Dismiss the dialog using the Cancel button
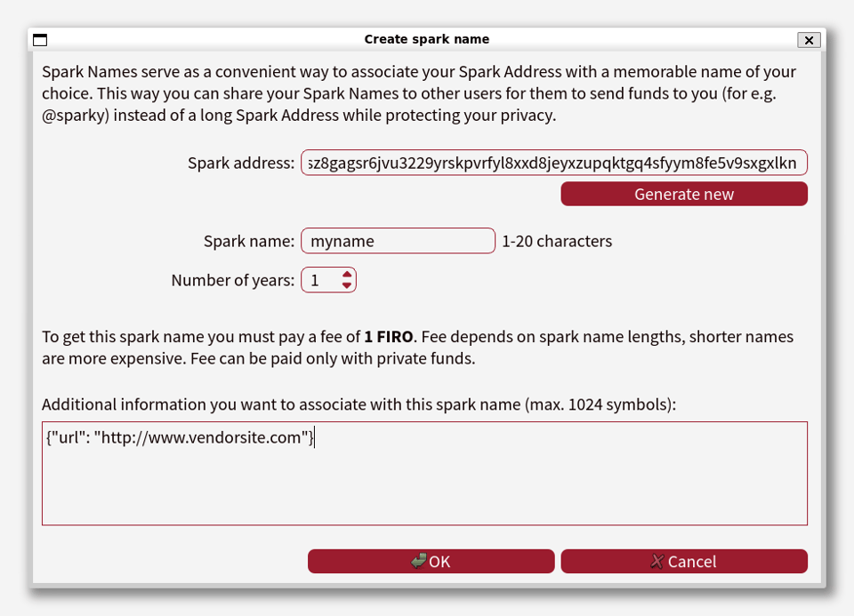Screen dimensions: 854x616 click(x=683, y=561)
